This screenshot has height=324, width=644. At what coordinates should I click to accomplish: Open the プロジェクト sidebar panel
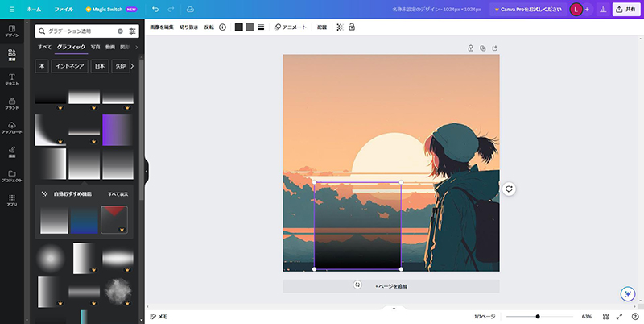pos(12,177)
